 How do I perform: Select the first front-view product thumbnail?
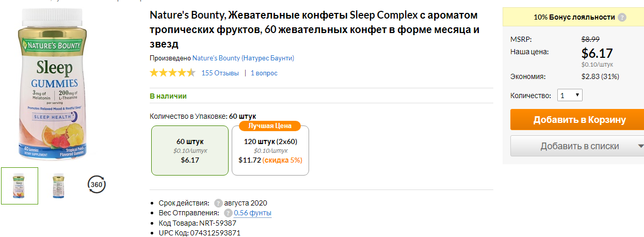[x=19, y=186]
